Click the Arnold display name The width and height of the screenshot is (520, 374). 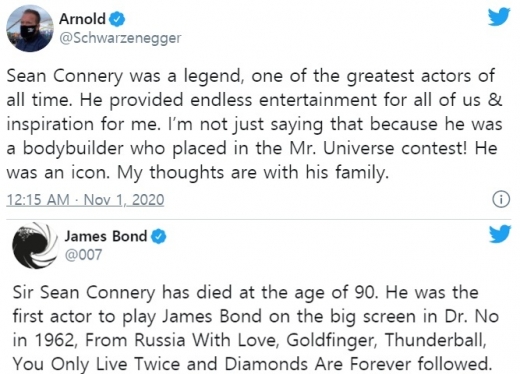point(82,19)
